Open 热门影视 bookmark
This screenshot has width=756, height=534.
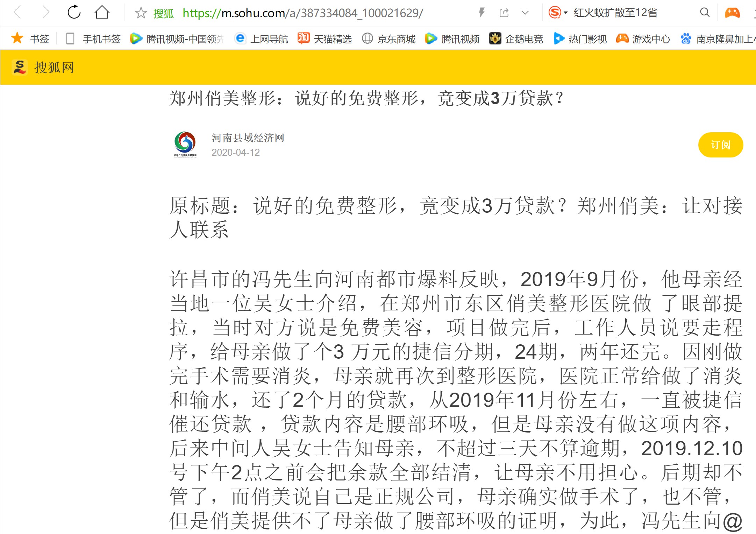click(580, 38)
